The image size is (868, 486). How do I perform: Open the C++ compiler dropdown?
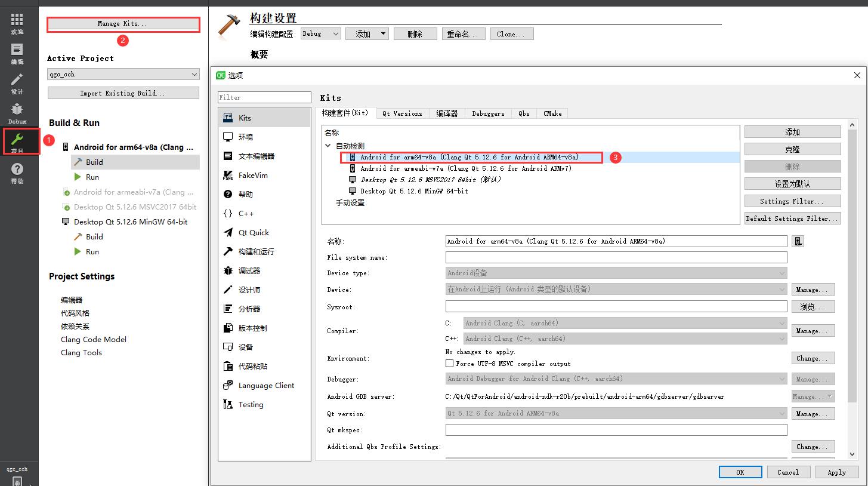625,339
